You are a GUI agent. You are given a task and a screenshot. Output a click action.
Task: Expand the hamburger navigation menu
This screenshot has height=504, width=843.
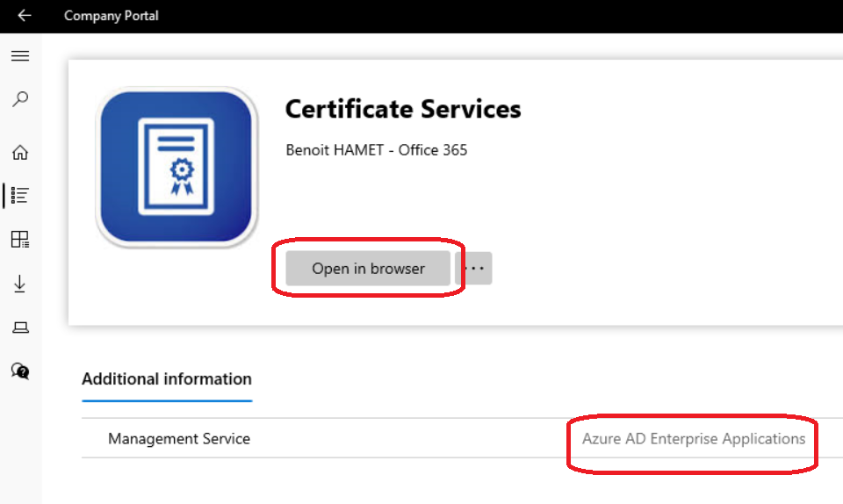[20, 56]
